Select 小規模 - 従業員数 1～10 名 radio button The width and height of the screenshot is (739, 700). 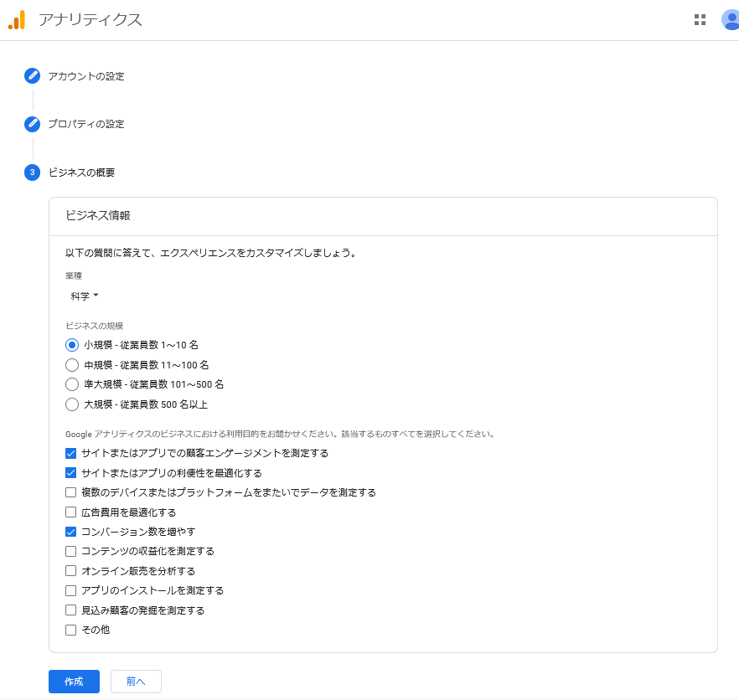tap(72, 345)
